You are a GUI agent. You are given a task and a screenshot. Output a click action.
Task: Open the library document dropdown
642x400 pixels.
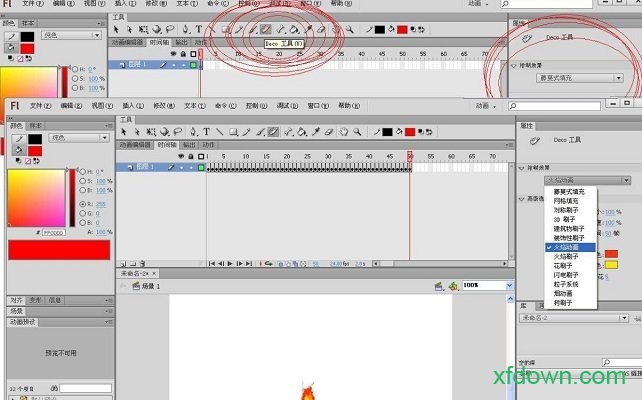pos(573,318)
